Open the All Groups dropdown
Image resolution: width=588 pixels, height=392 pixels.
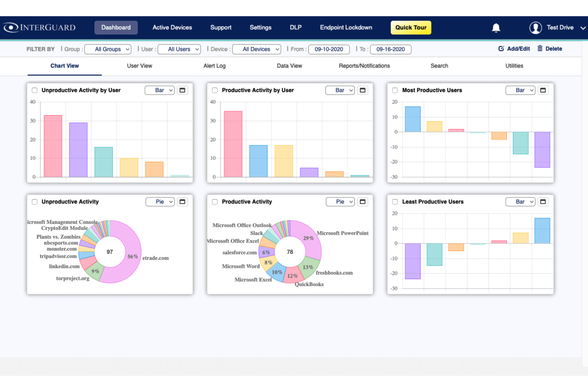[108, 49]
